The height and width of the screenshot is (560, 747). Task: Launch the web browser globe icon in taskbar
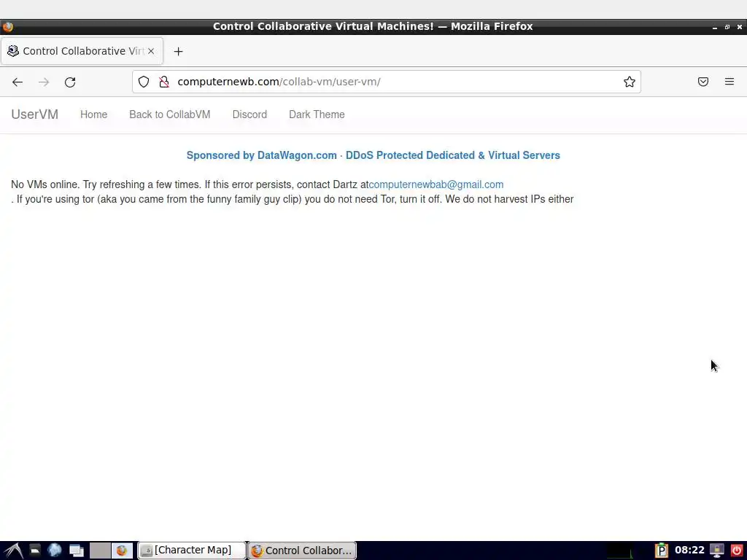coord(55,551)
